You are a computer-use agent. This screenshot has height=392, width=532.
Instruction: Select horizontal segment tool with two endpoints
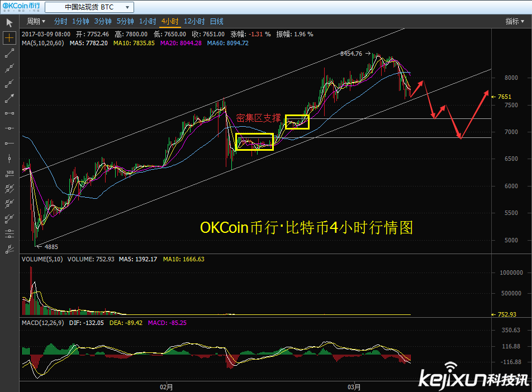(9, 113)
